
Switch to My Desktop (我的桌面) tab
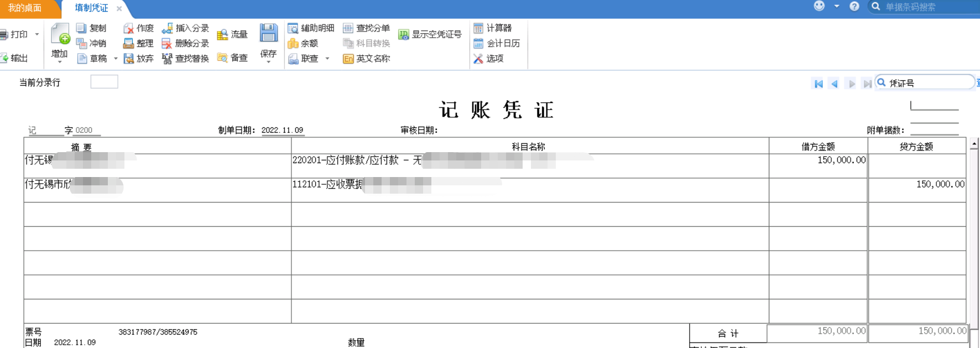[x=25, y=8]
